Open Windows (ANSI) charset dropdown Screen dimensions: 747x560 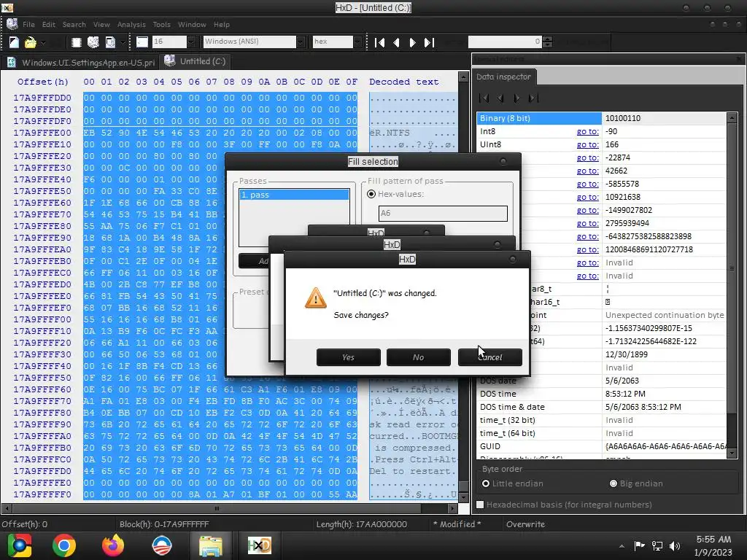300,42
